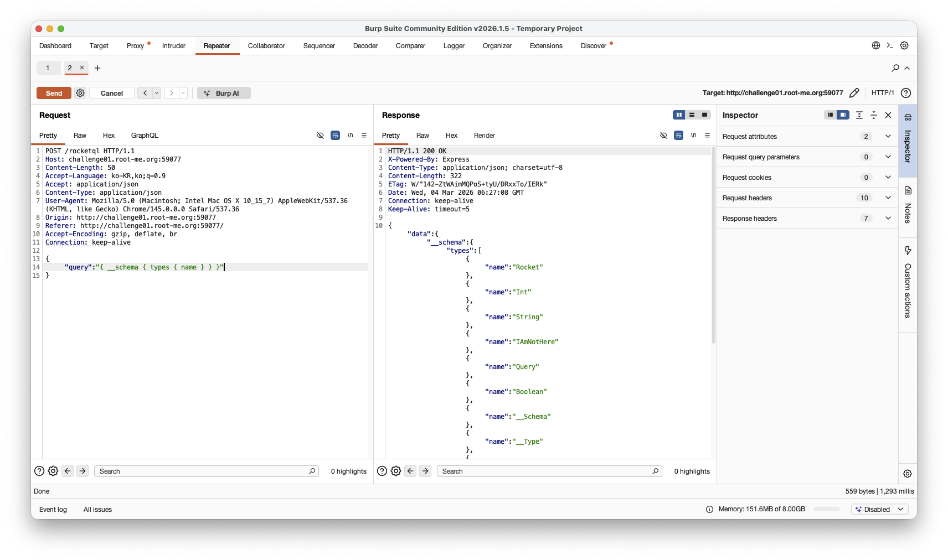Open the Burp browser globe icon
This screenshot has height=560, width=948.
pyautogui.click(x=876, y=45)
